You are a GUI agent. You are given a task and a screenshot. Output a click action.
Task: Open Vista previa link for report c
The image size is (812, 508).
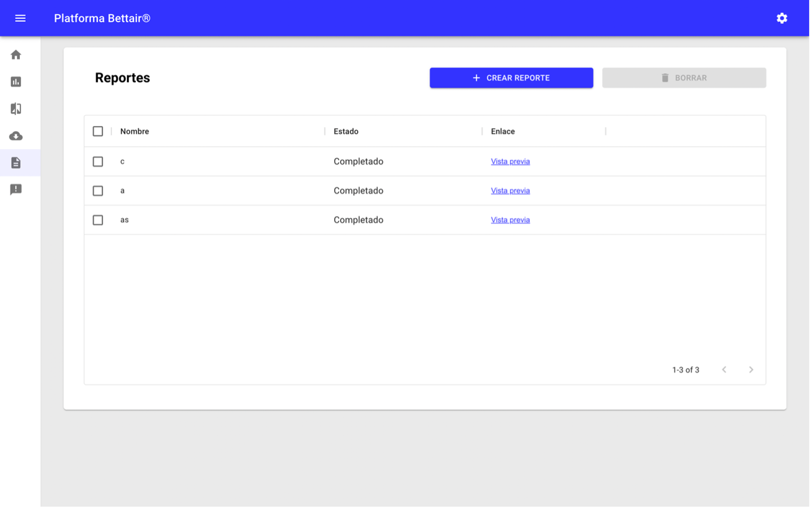click(512, 162)
